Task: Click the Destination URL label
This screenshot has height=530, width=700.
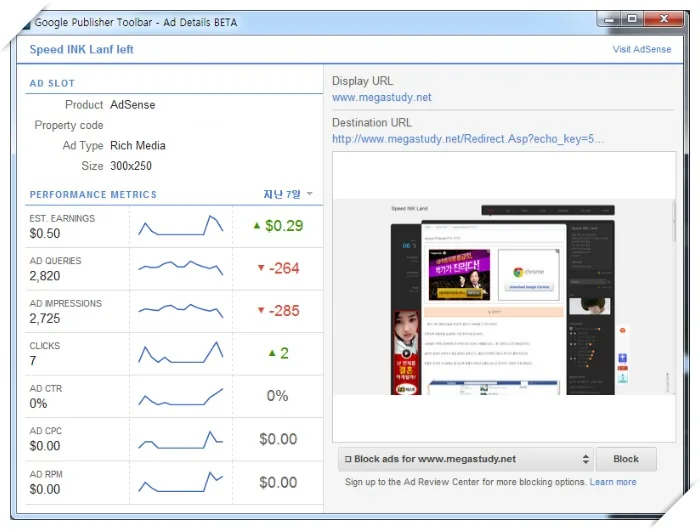Action: [x=372, y=123]
